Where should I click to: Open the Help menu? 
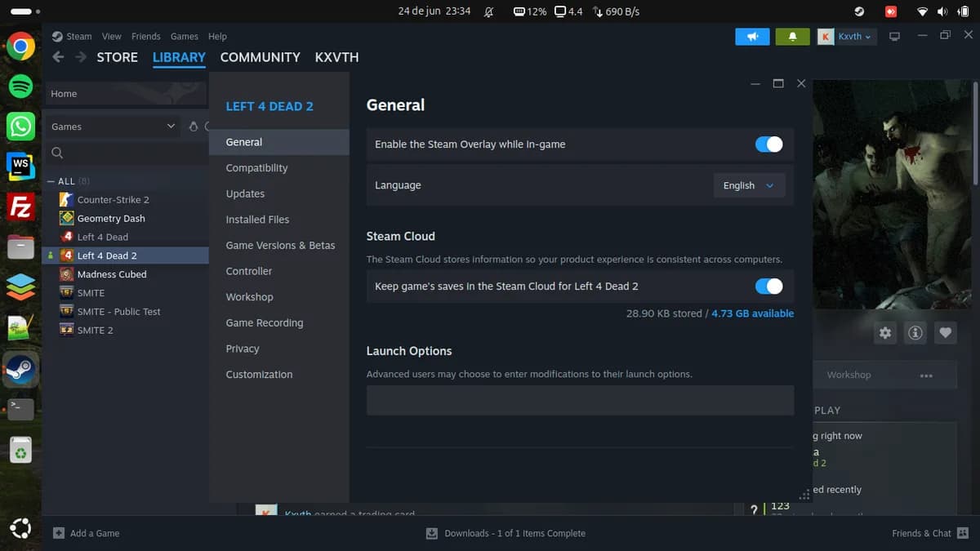(217, 37)
